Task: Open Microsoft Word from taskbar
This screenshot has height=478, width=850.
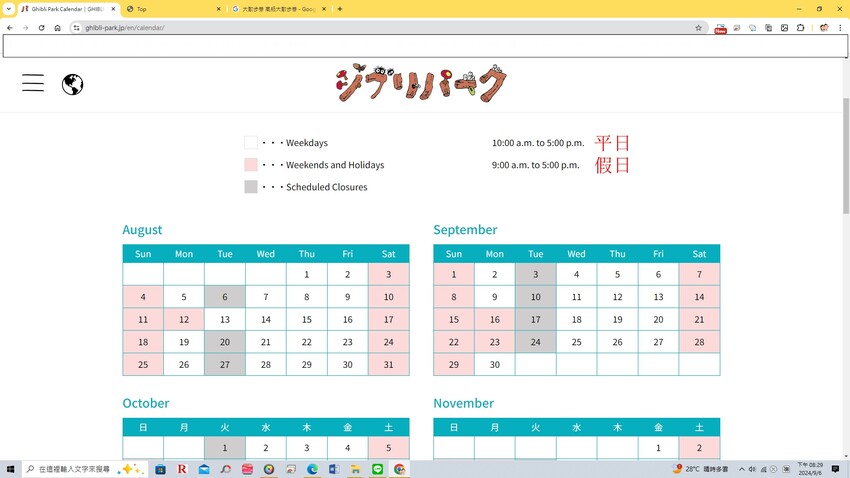Action: pyautogui.click(x=334, y=469)
